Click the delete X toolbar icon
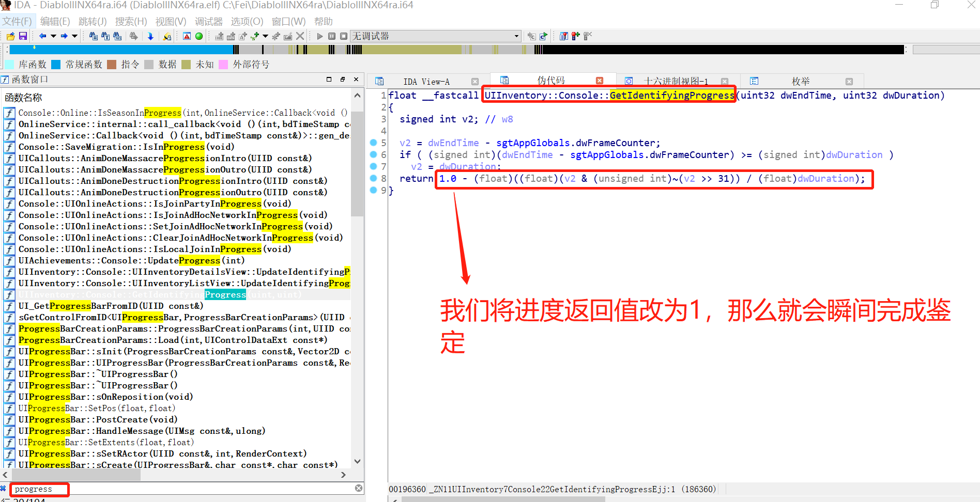The image size is (980, 502). [x=300, y=36]
